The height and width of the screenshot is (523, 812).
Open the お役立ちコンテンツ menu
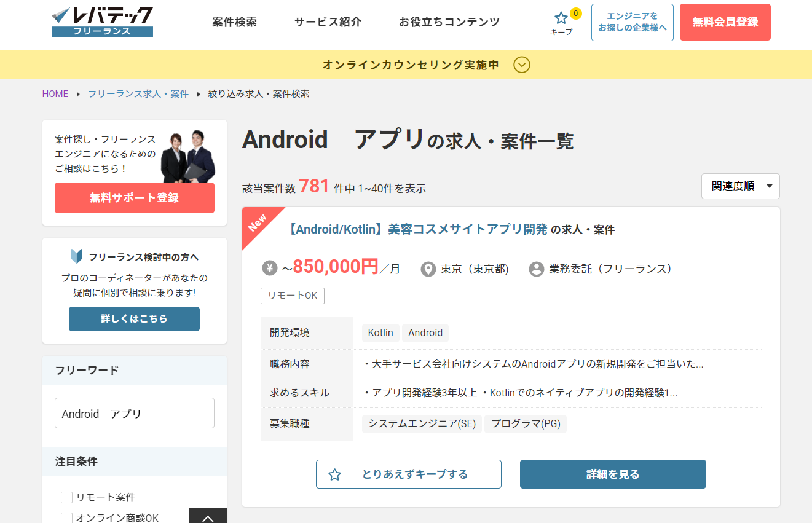click(449, 22)
